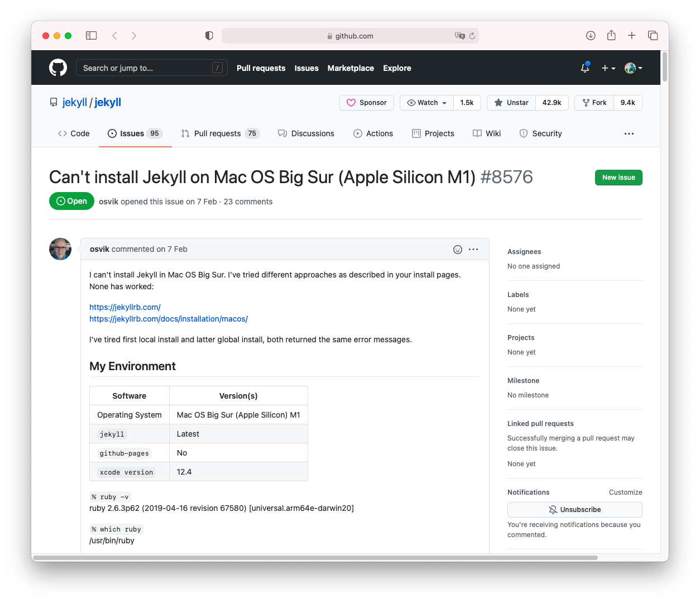Sponsor the jekyll project

367,103
